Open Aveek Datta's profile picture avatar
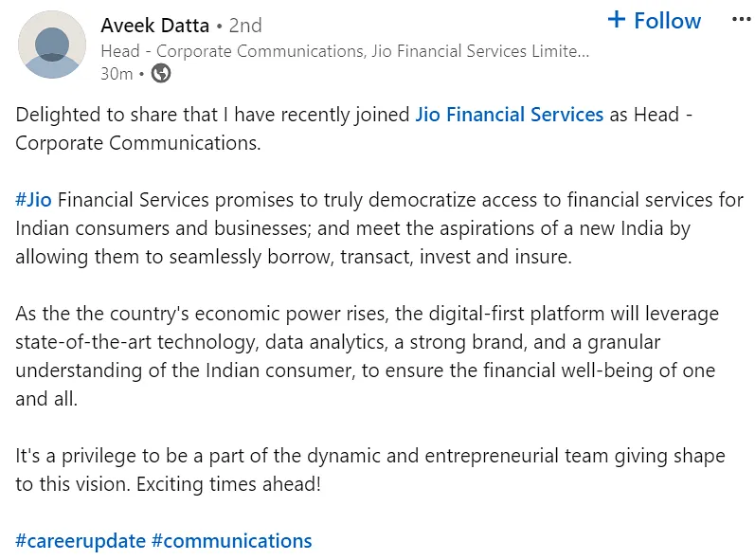Screen dimensions: 755x560 point(52,45)
